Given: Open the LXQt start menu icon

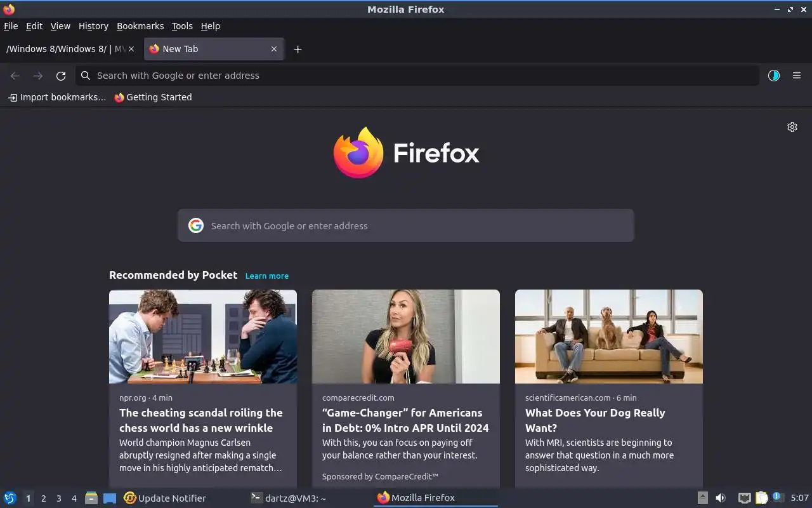Looking at the screenshot, I should coord(10,498).
